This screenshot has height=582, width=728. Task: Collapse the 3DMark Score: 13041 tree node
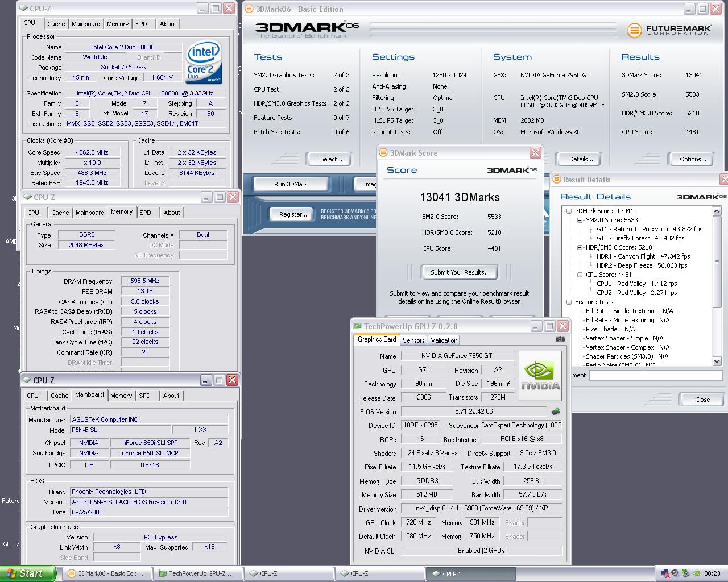pos(569,211)
